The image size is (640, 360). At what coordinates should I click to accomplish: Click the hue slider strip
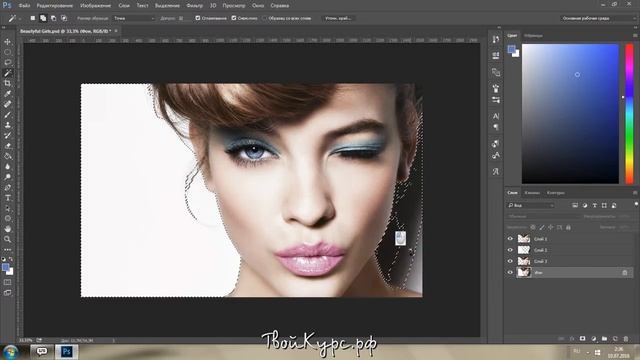click(630, 114)
